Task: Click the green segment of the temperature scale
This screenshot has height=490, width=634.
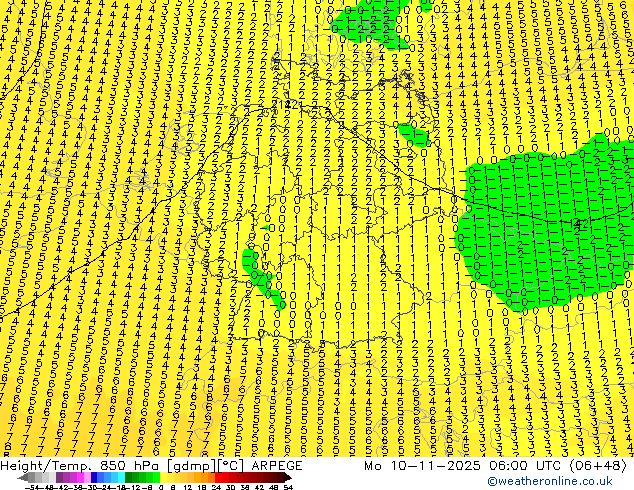Action: tap(142, 478)
